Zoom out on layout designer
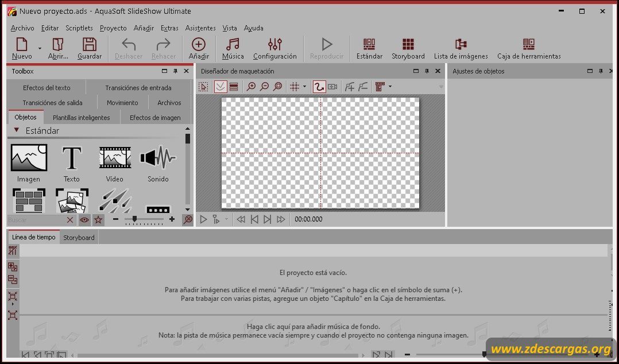 tap(264, 87)
